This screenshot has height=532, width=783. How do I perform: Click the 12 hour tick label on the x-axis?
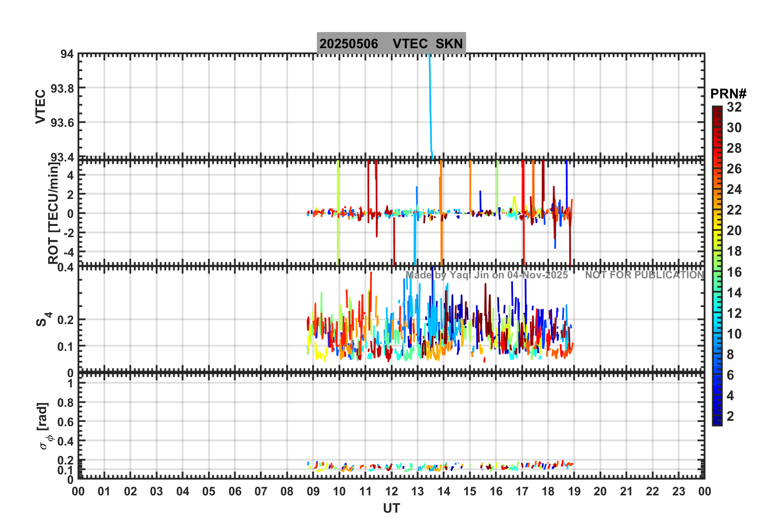coord(391,492)
